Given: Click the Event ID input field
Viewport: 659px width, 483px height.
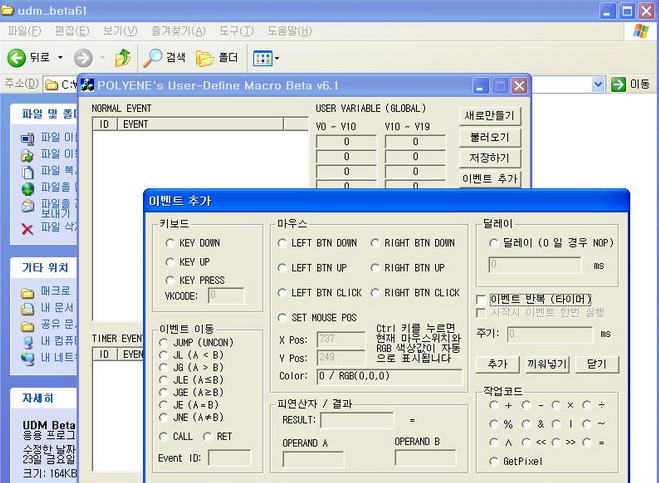Looking at the screenshot, I should tap(229, 458).
